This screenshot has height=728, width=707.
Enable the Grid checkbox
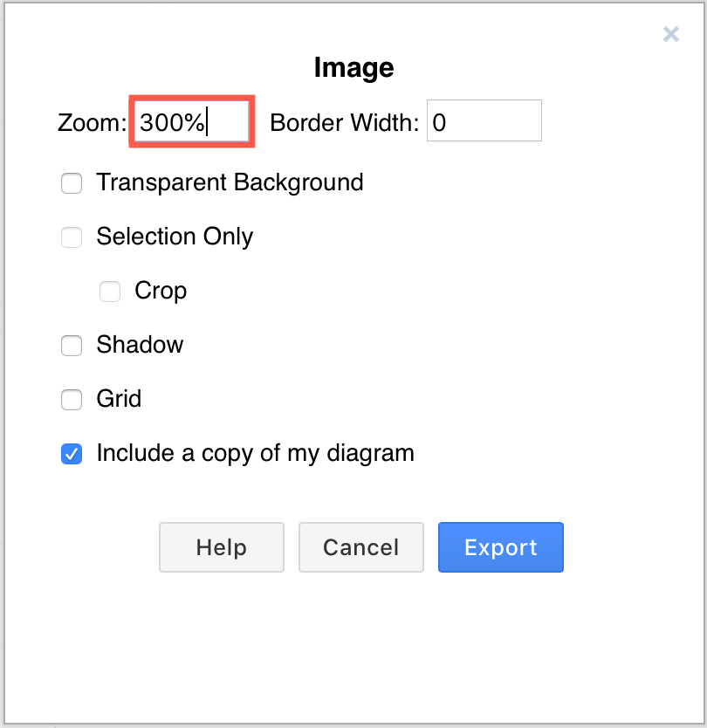pyautogui.click(x=72, y=399)
